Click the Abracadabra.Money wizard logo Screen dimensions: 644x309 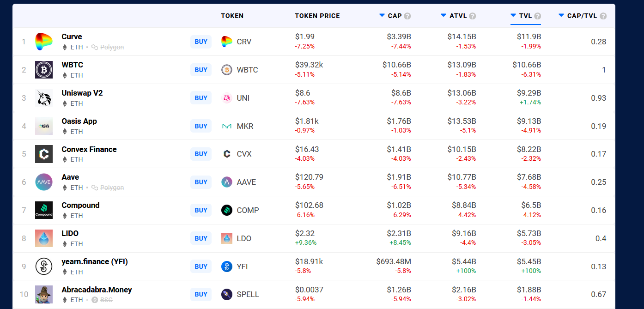pos(44,294)
